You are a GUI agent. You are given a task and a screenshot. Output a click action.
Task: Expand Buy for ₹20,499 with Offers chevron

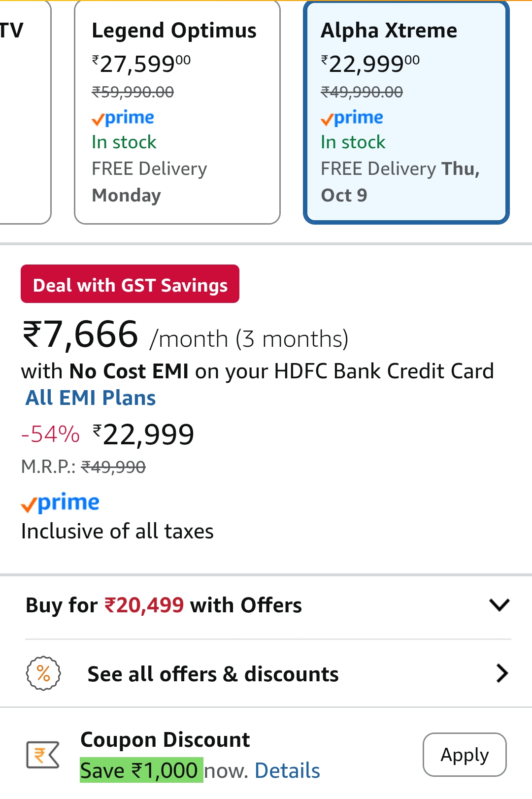coord(499,605)
